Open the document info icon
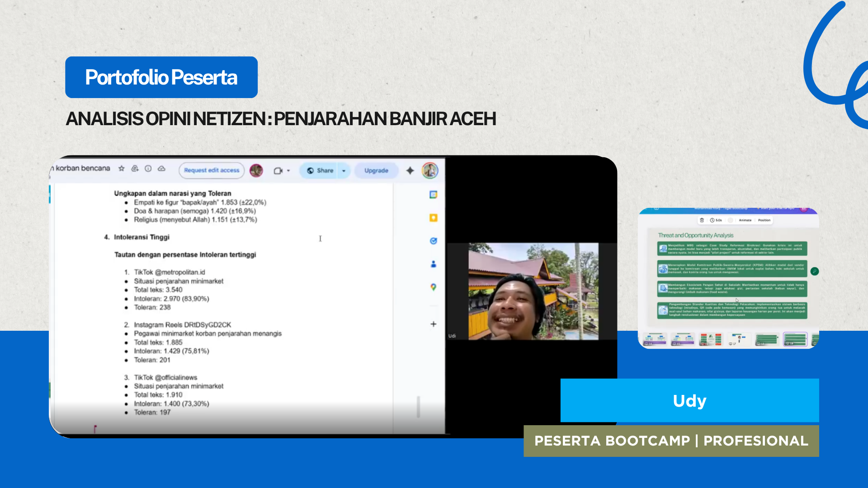The height and width of the screenshot is (488, 868). pos(148,169)
